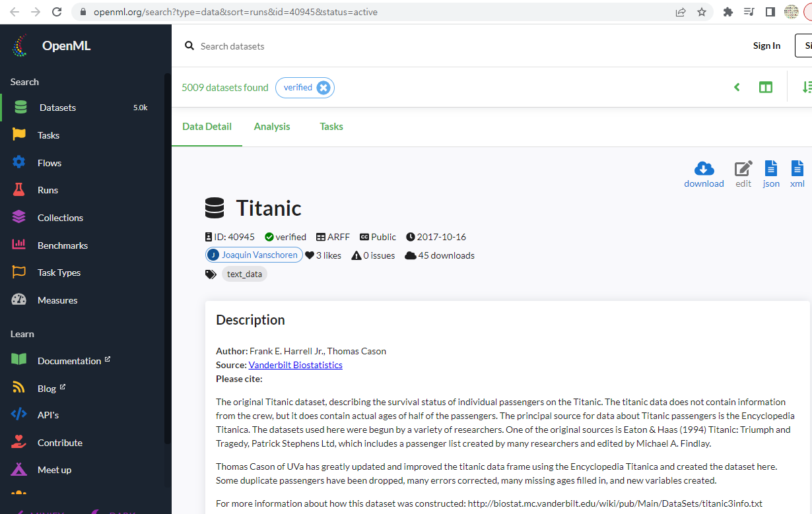Viewport: 812px width, 514px height.
Task: Click the 0 issues warning icon
Action: pyautogui.click(x=356, y=255)
